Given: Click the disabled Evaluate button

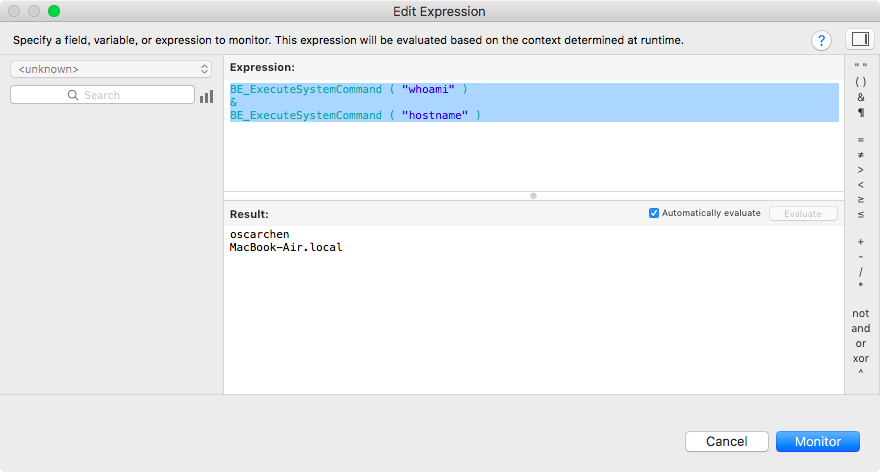Looking at the screenshot, I should click(x=803, y=214).
